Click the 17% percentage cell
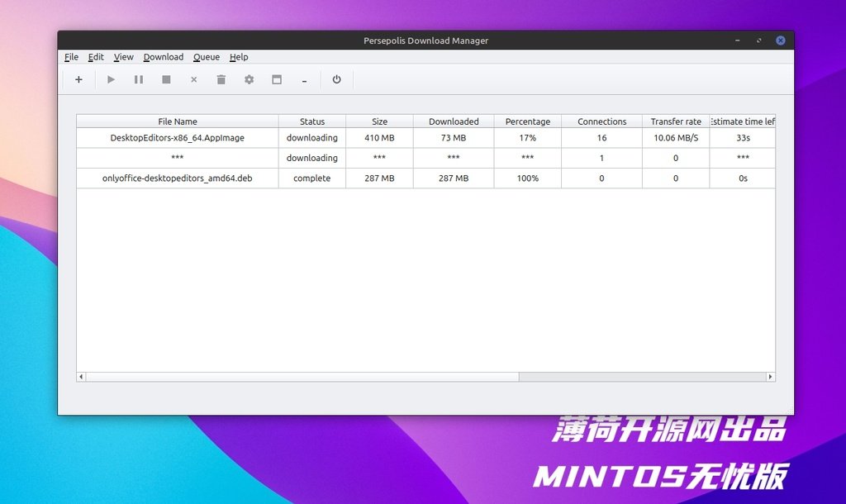 coord(528,138)
